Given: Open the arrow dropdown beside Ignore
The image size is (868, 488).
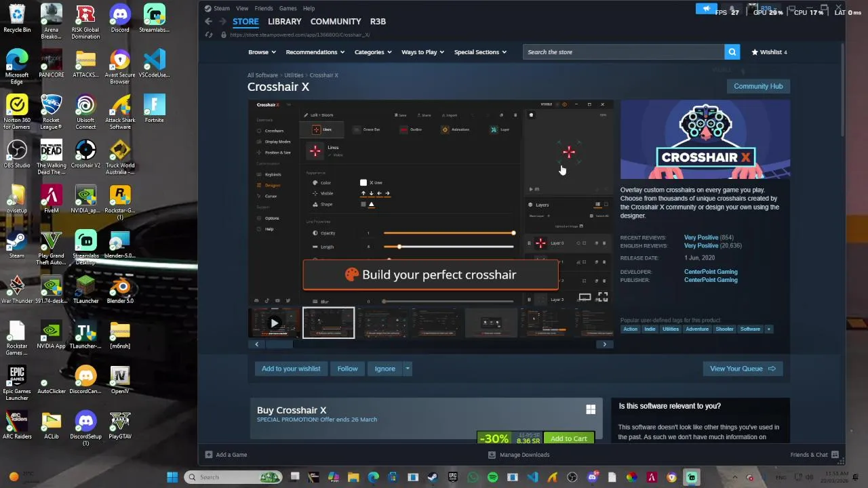Looking at the screenshot, I should [408, 369].
